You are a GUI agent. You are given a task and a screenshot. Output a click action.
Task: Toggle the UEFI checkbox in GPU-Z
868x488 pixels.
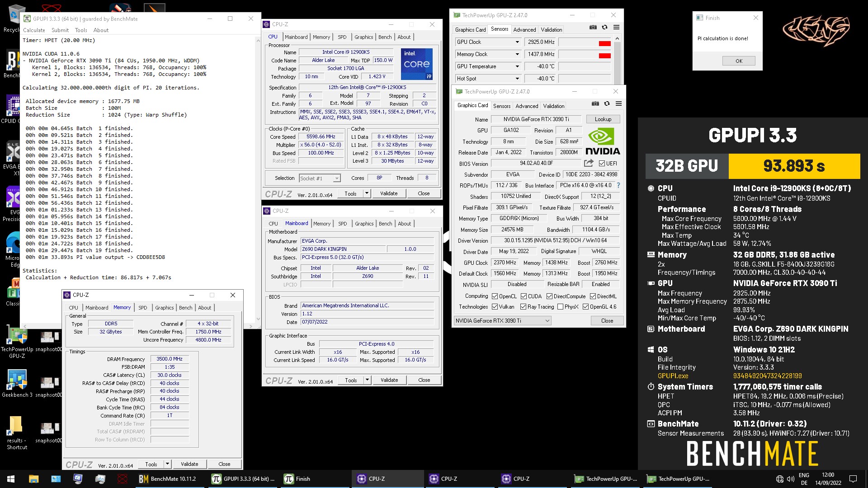click(602, 164)
